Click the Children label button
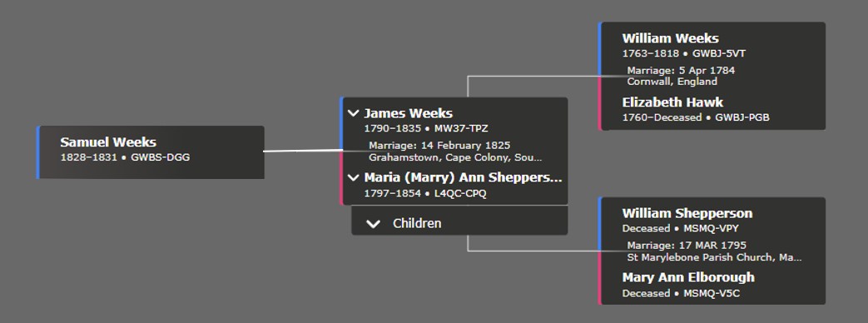868x323 pixels. [417, 224]
